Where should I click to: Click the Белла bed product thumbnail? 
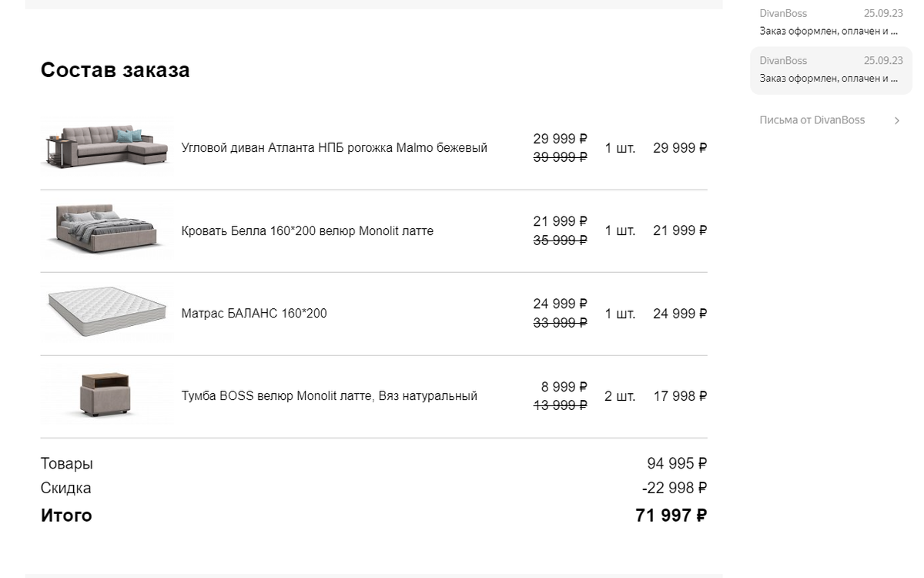[x=106, y=230]
